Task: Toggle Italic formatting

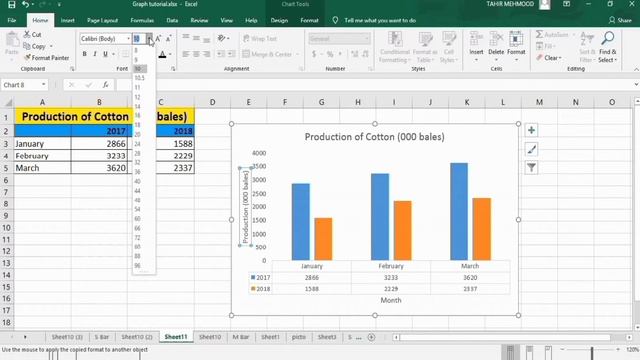Action: click(95, 54)
